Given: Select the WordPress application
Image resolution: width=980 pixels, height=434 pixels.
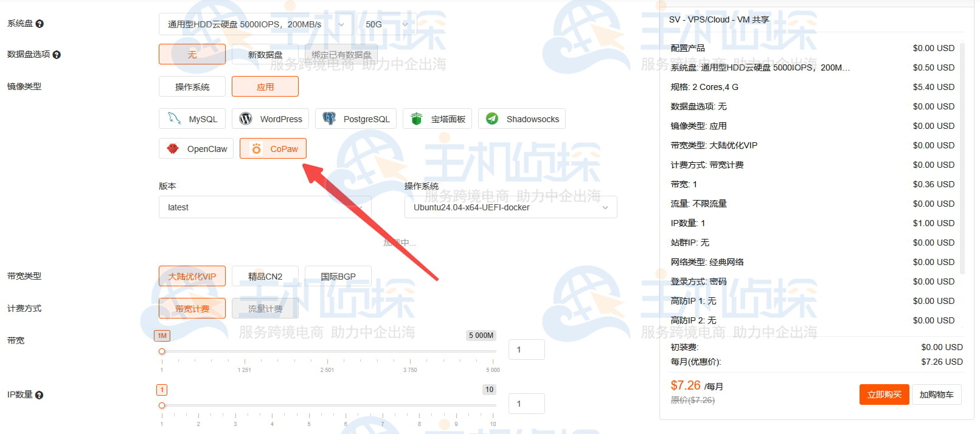Looking at the screenshot, I should [271, 119].
